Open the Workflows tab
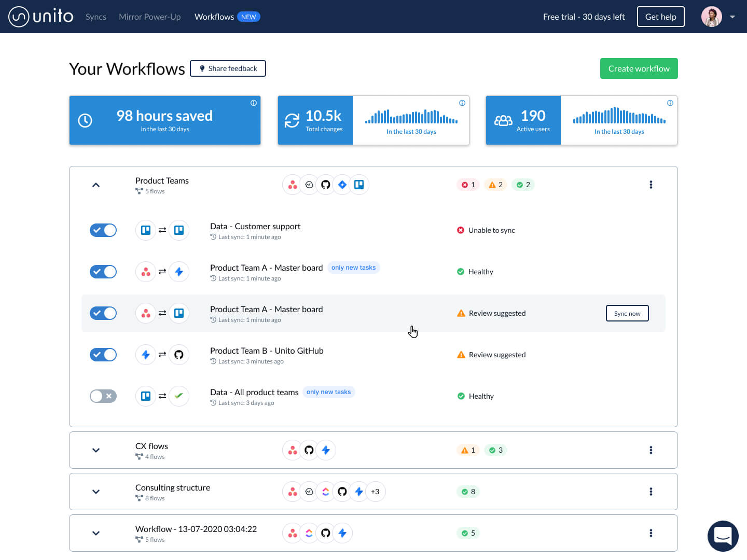The width and height of the screenshot is (747, 560). [x=214, y=17]
